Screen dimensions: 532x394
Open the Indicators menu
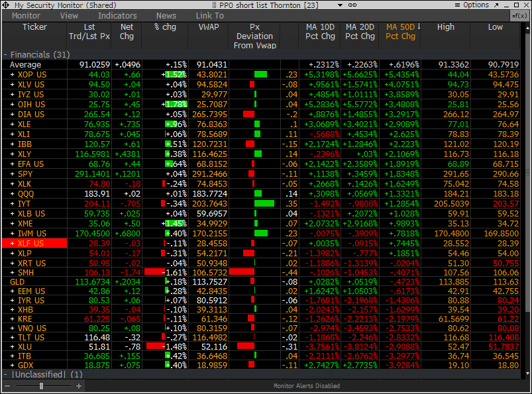click(117, 16)
